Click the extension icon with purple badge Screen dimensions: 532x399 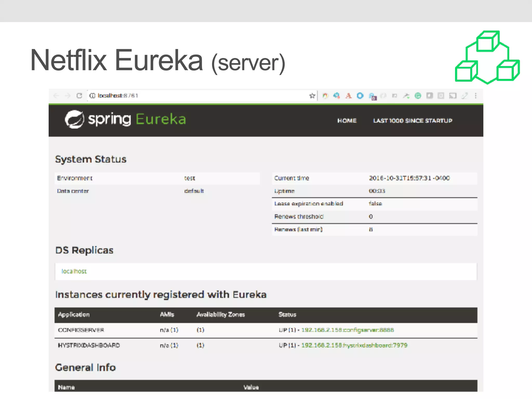pyautogui.click(x=373, y=96)
